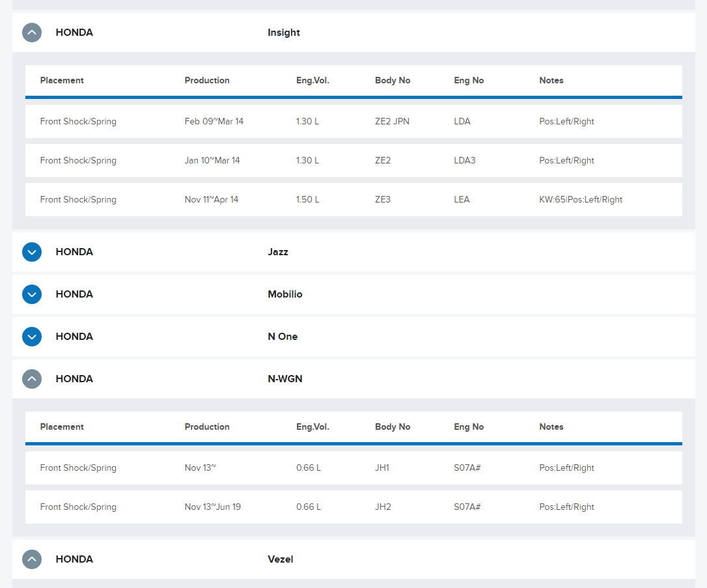Click Pos:Left/Right note in JH1 row
This screenshot has height=588, width=707.
pyautogui.click(x=566, y=468)
